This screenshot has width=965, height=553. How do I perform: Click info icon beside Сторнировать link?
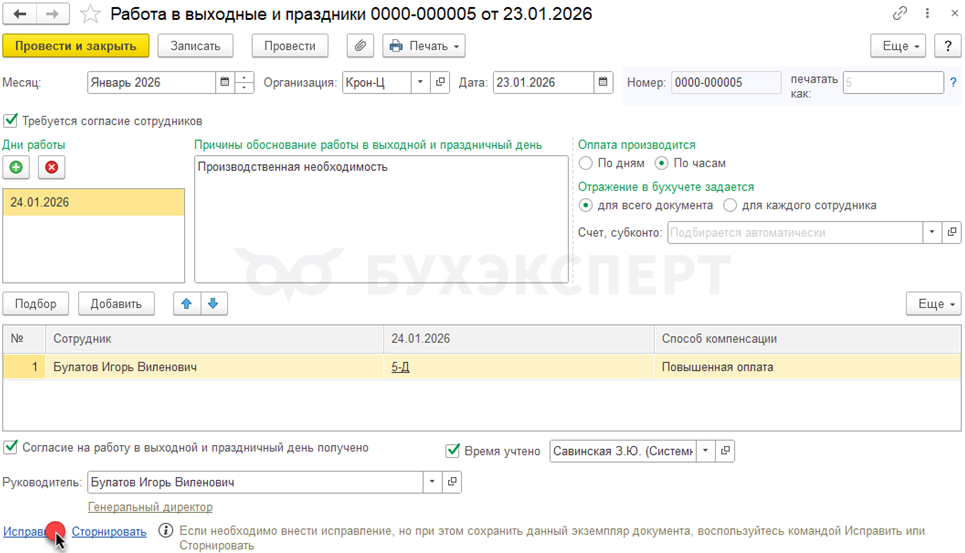coord(166,531)
